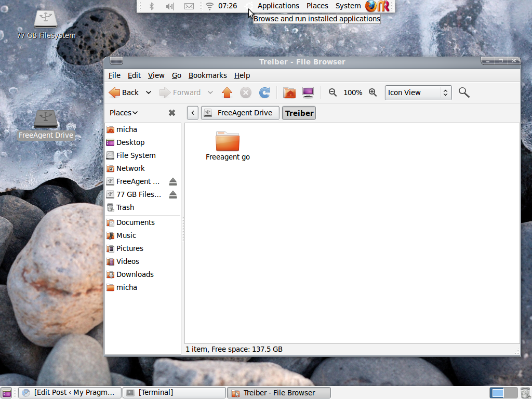Eject the 77 GB Filesystem volume
This screenshot has height=399, width=532.
173,194
